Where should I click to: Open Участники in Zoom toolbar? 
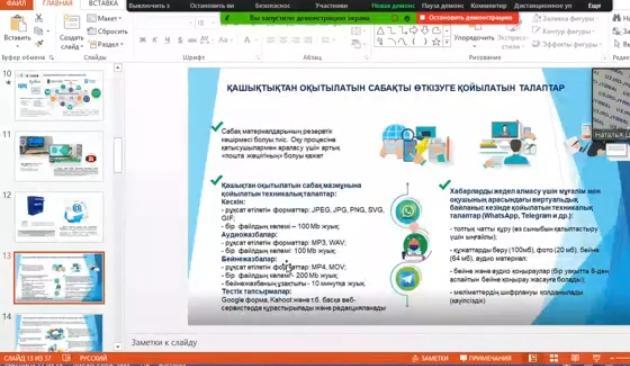(331, 6)
